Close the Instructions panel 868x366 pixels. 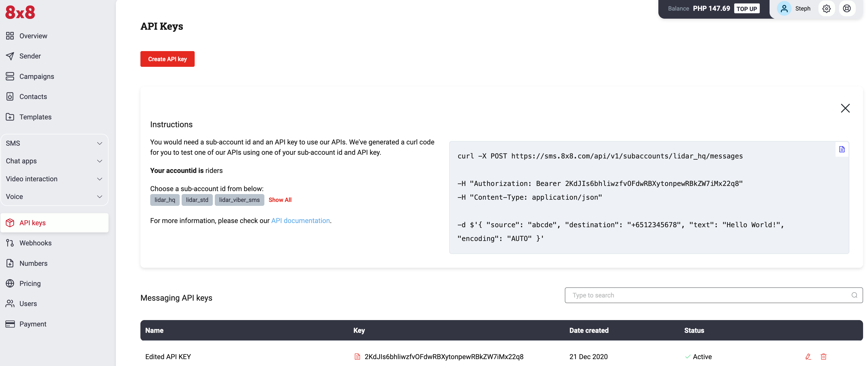845,108
